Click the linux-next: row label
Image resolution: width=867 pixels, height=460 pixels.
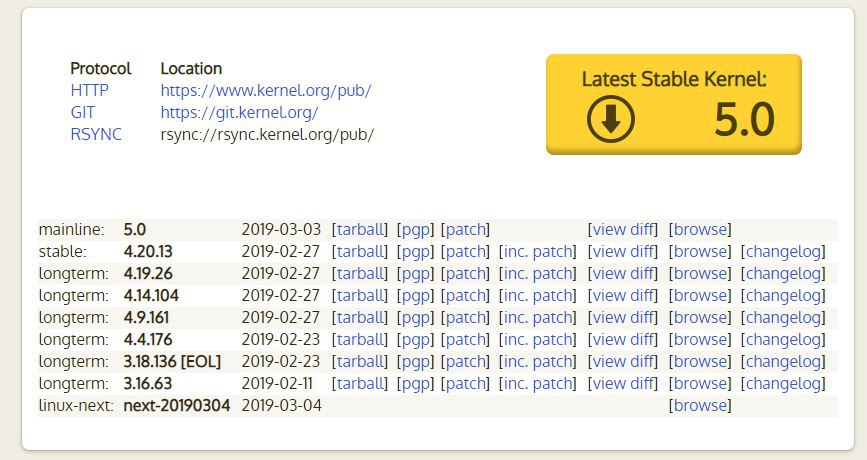coord(76,406)
